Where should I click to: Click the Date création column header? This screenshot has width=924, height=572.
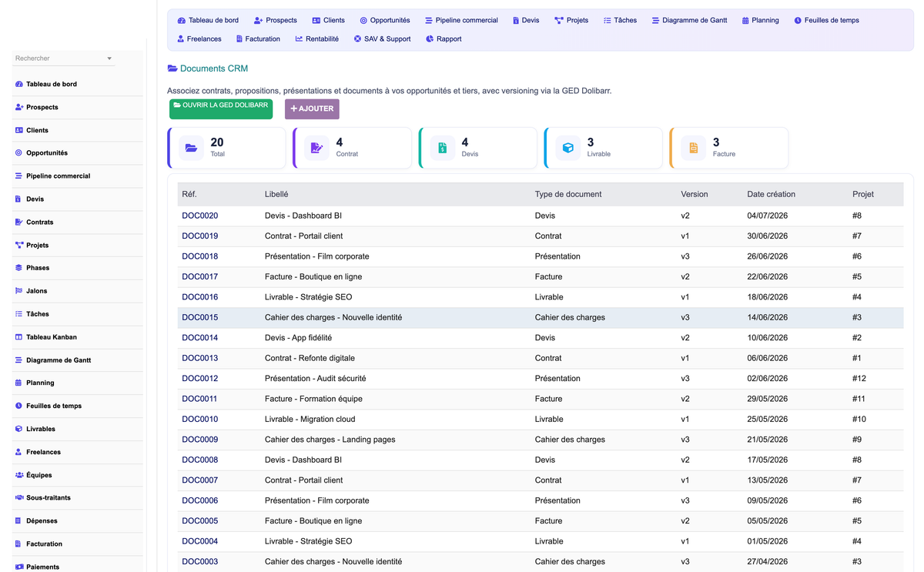click(771, 194)
